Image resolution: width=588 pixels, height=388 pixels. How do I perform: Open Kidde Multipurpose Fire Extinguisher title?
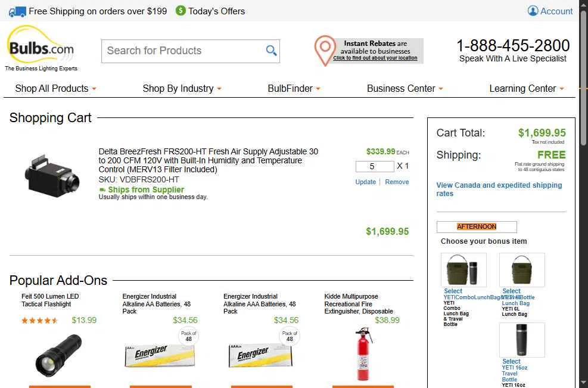[x=359, y=304]
